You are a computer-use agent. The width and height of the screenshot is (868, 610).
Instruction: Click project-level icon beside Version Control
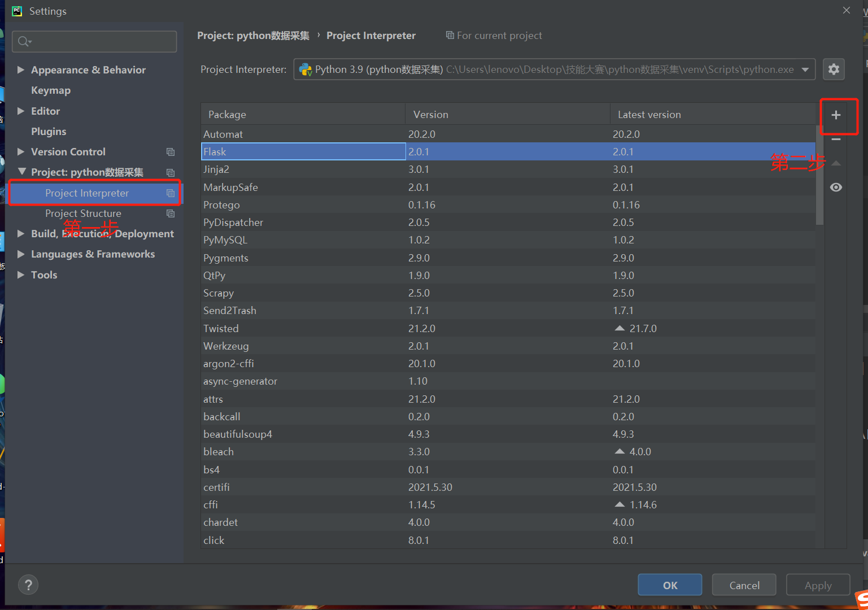point(171,152)
